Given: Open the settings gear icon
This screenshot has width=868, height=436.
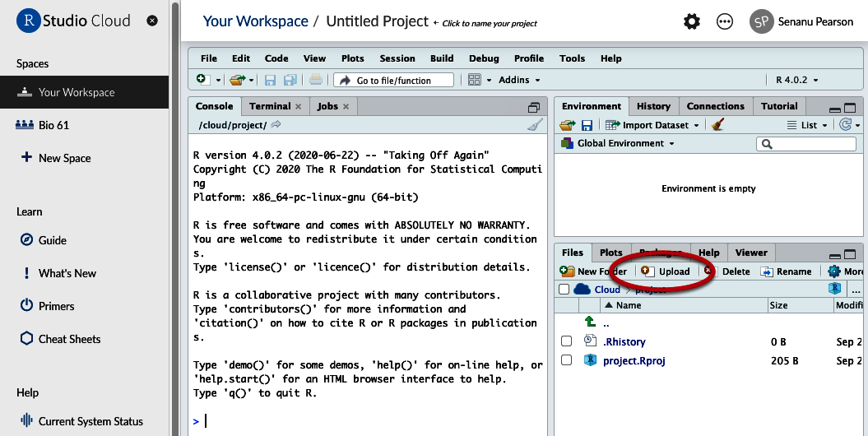Looking at the screenshot, I should tap(691, 21).
